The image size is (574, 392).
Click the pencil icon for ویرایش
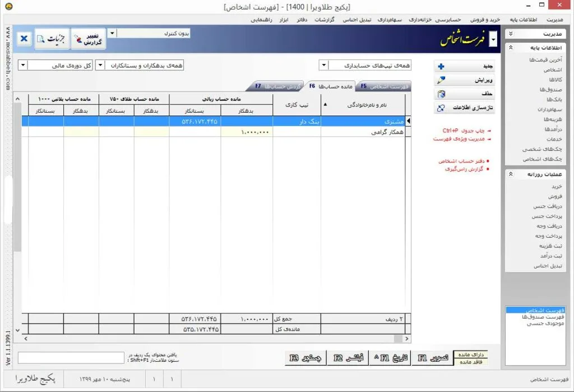click(x=441, y=80)
